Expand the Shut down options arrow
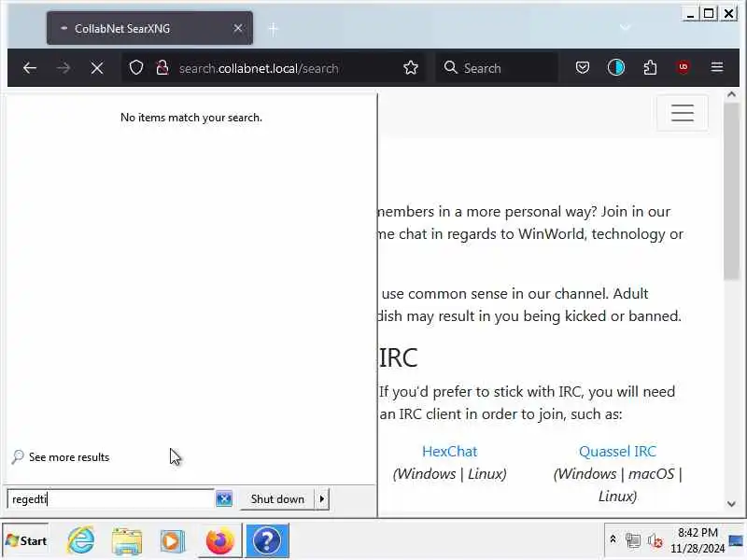 322,499
